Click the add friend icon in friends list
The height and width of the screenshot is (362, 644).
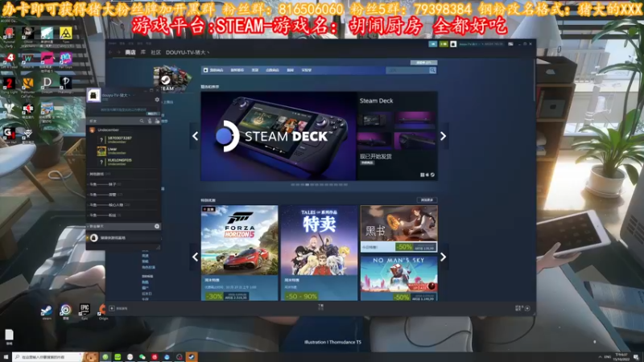(x=156, y=121)
